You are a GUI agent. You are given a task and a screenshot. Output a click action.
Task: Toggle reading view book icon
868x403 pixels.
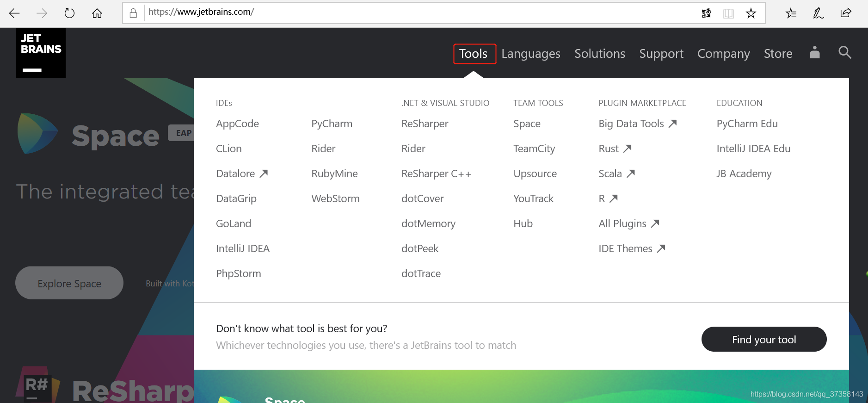tap(728, 13)
